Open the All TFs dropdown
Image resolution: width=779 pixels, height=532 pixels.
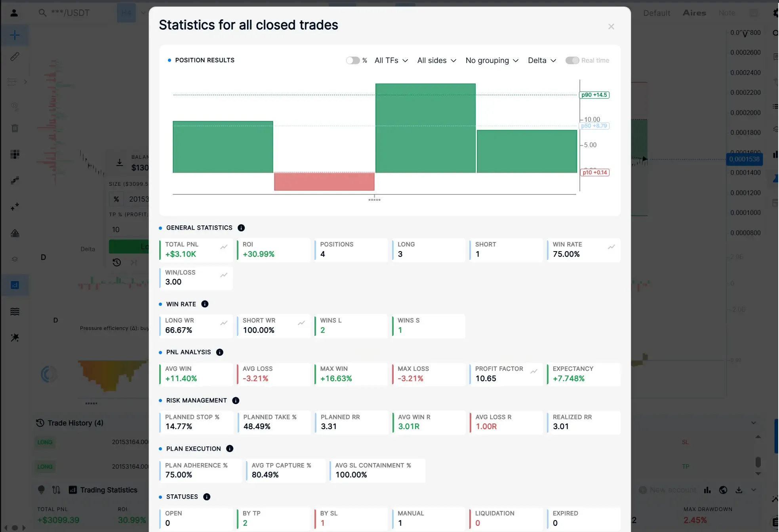391,60
